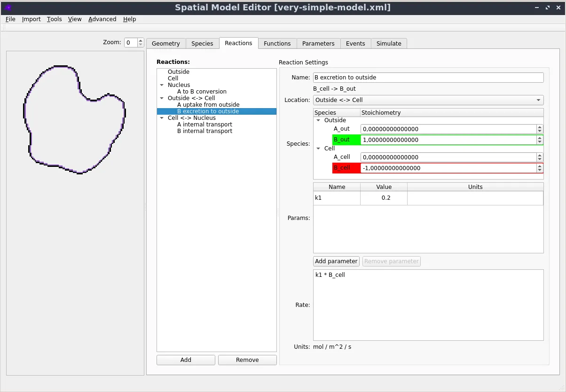Increment A_cell stoichiometry with up arrow

[540, 155]
